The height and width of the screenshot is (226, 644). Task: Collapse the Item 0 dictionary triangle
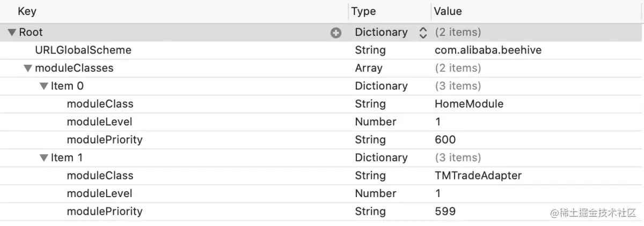pos(43,86)
